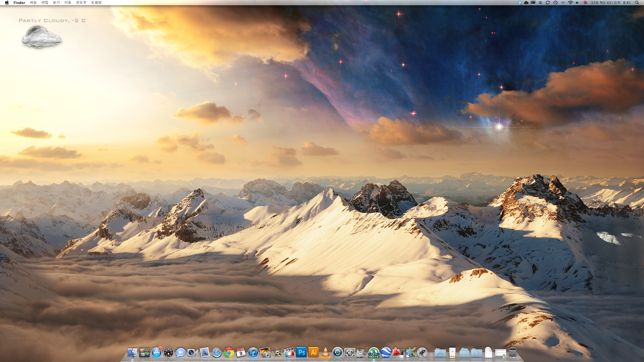644x362 pixels.
Task: Launch Photoshop from the dock
Action: [302, 353]
